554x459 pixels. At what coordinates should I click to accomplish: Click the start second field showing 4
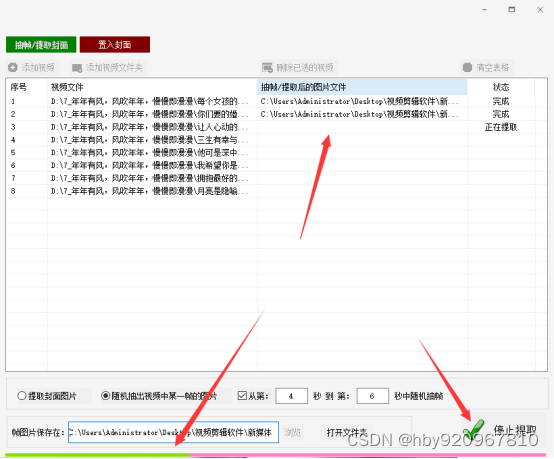[291, 396]
